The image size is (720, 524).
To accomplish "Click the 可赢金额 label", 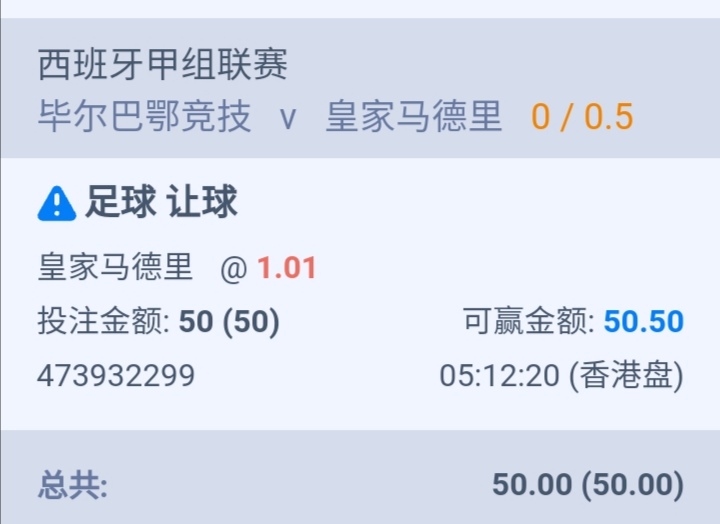I will (x=529, y=322).
